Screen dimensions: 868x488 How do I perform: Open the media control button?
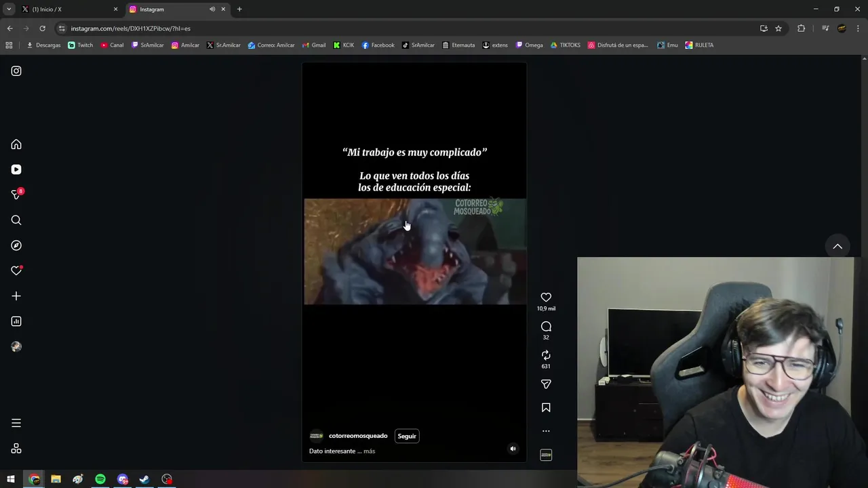(x=825, y=28)
